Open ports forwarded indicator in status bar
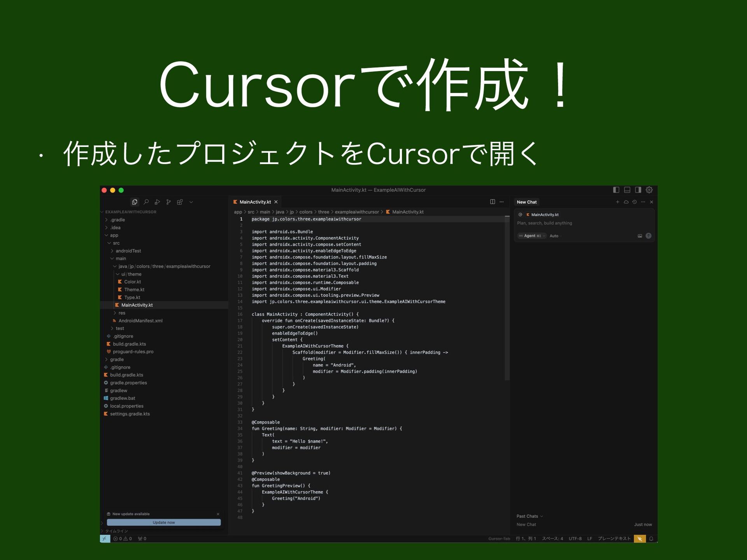The image size is (747, 560). [142, 539]
